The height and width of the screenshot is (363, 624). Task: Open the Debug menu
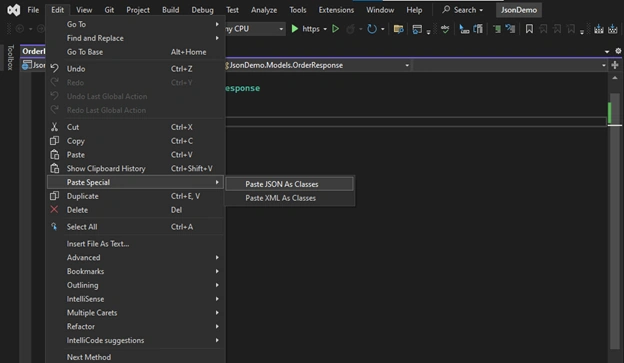(x=203, y=10)
